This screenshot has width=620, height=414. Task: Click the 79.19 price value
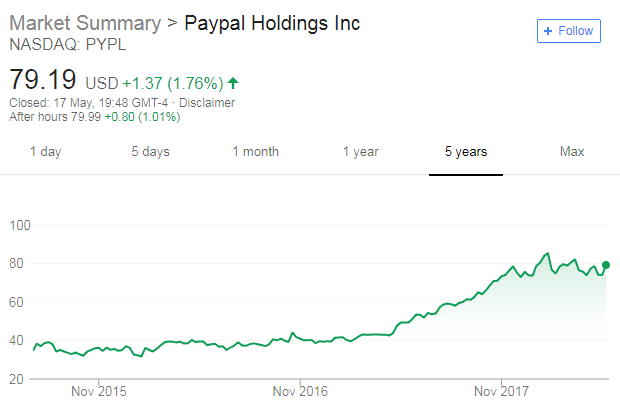tap(43, 78)
